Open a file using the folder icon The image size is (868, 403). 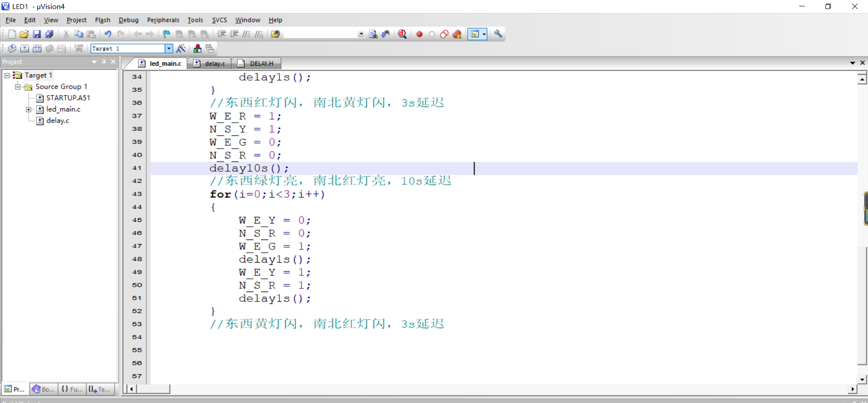tap(24, 34)
